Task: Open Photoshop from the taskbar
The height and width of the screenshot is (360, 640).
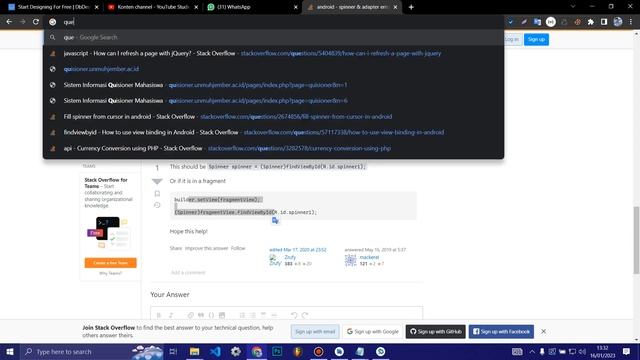Action: (277, 351)
